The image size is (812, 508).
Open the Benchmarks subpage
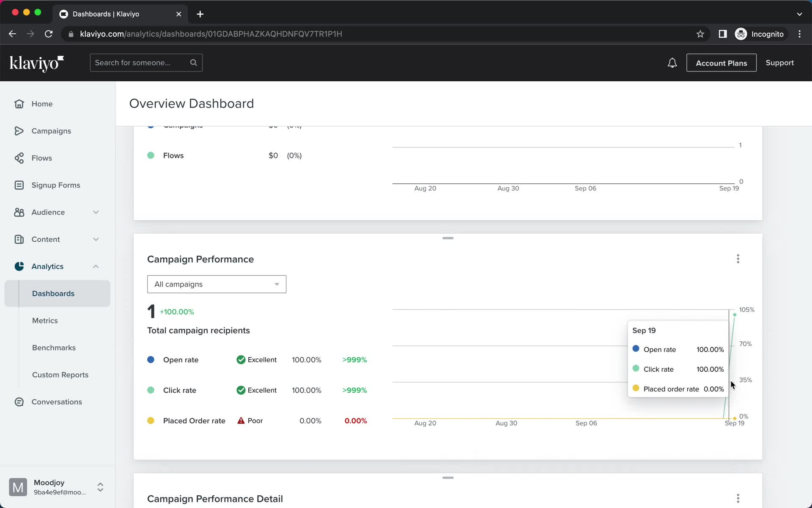click(x=54, y=348)
